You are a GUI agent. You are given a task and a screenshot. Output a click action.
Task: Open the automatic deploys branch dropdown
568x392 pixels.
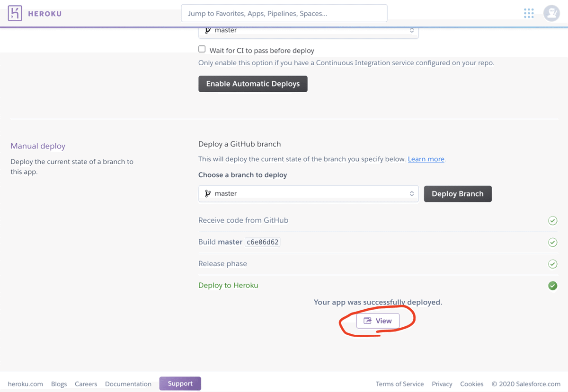[308, 30]
